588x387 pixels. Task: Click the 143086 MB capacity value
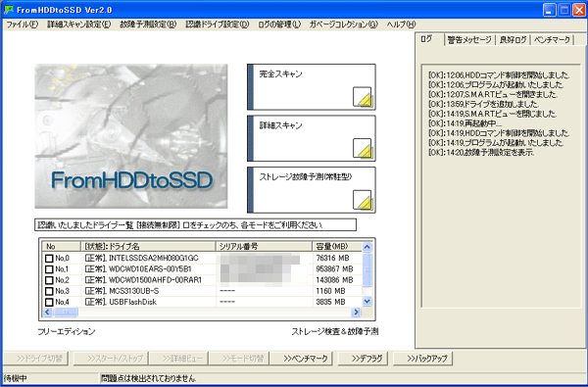pos(334,280)
